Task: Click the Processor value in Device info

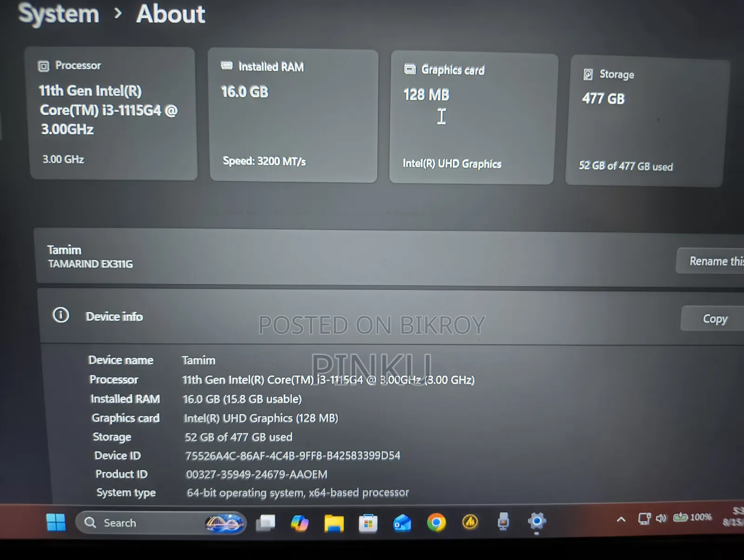Action: point(328,380)
